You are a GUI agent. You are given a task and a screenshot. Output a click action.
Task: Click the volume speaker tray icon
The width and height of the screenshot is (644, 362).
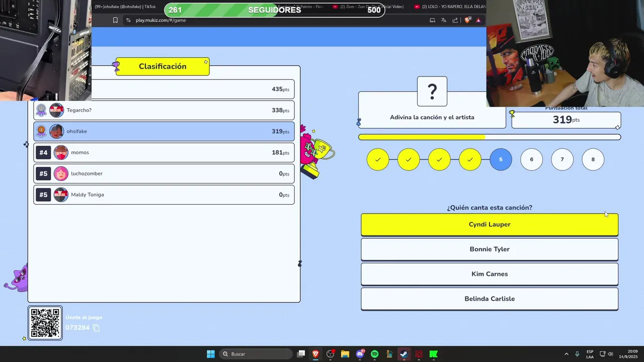[x=610, y=354]
